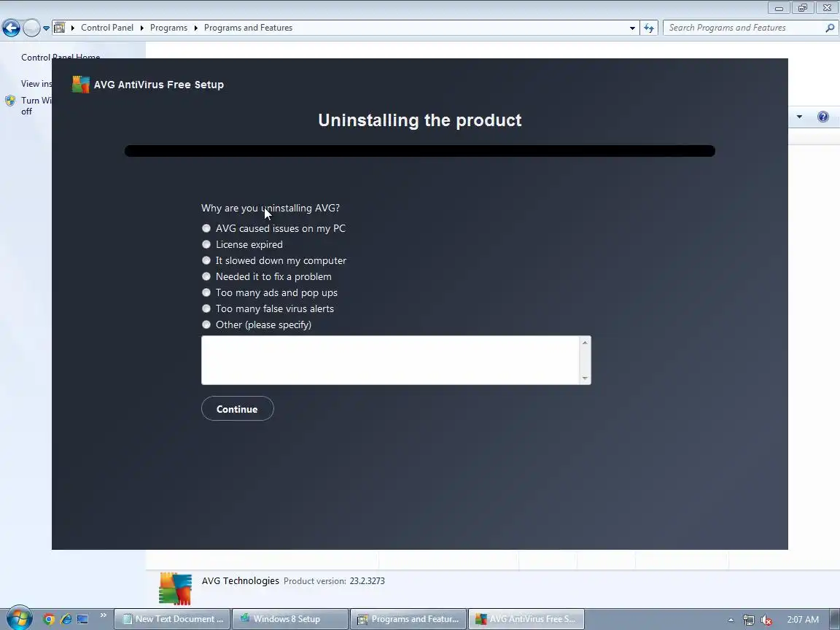Screen dimensions: 840x630
Task: Click 'Programs and Features' breadcrumb
Action: tap(248, 27)
